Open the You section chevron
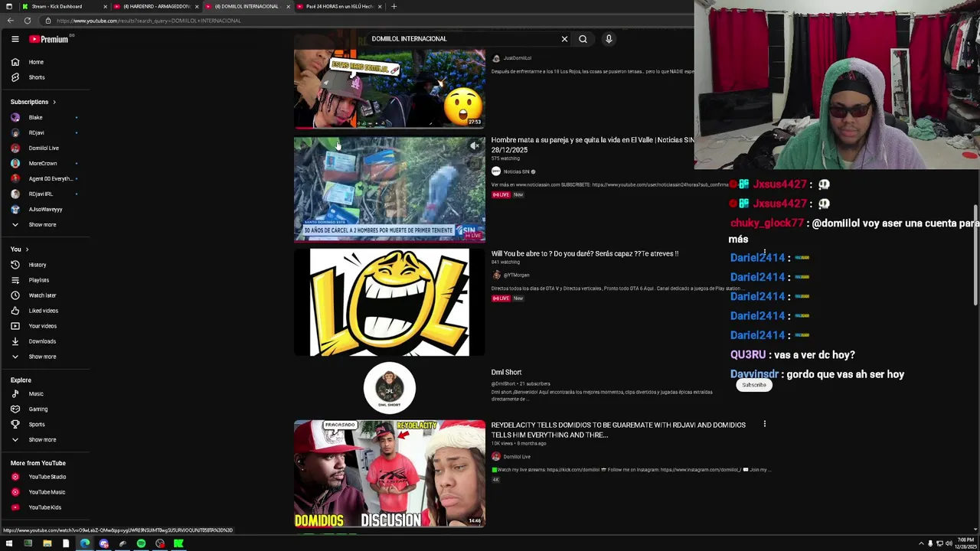 tap(27, 249)
